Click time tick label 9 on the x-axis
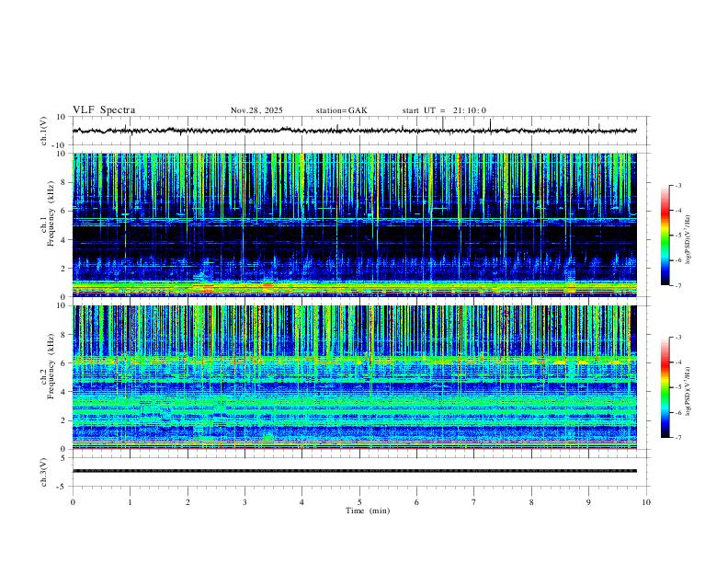The image size is (728, 563). pyautogui.click(x=588, y=502)
